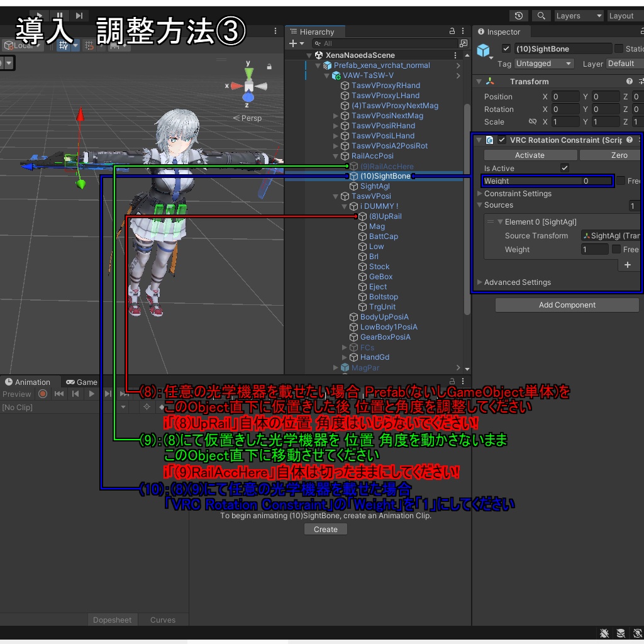644x644 pixels.
Task: Click the debugger bug icon in status bar
Action: (604, 633)
